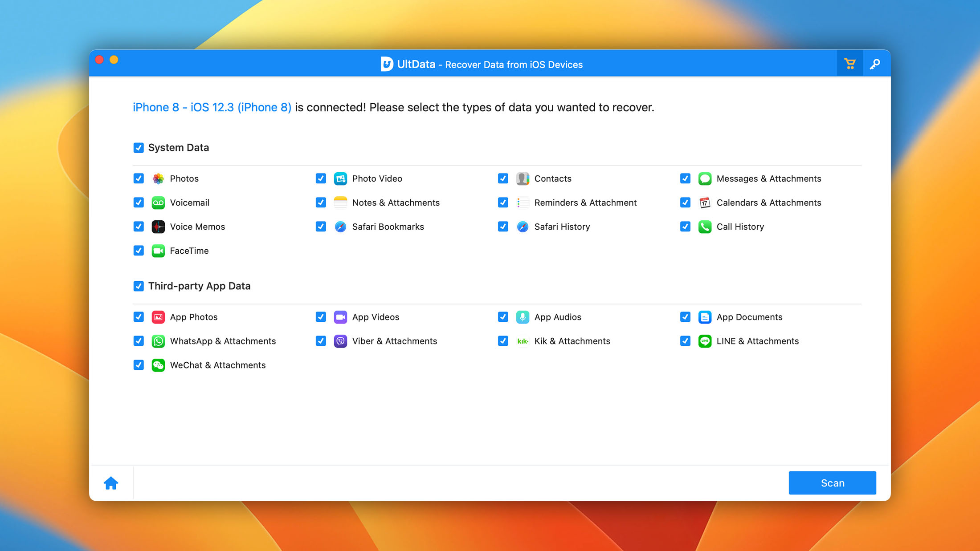Toggle the Calendars & Attachments checkbox
Screen dimensions: 980x551
click(685, 203)
